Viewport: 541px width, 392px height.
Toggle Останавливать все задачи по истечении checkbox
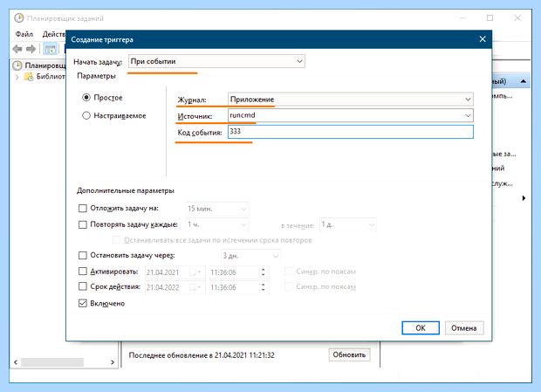pos(117,240)
